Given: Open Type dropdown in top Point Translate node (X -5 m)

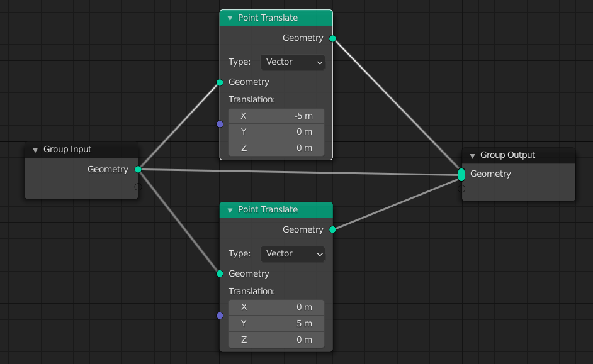Looking at the screenshot, I should [292, 62].
